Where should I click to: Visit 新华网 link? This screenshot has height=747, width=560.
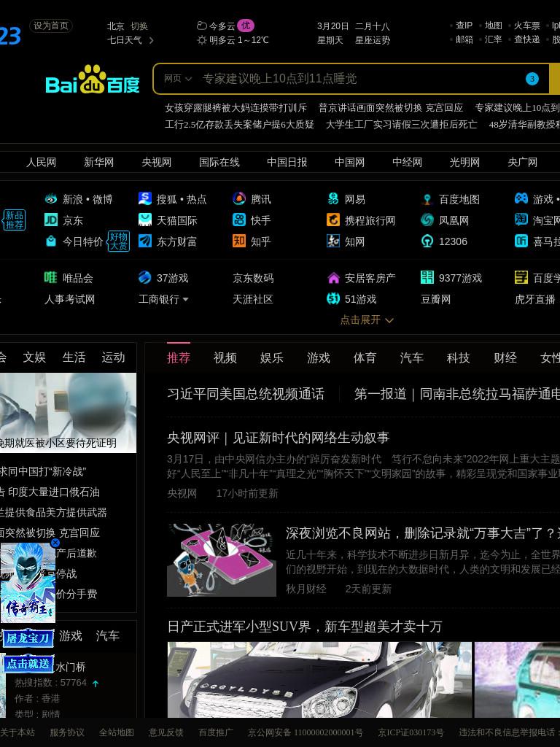tap(98, 163)
